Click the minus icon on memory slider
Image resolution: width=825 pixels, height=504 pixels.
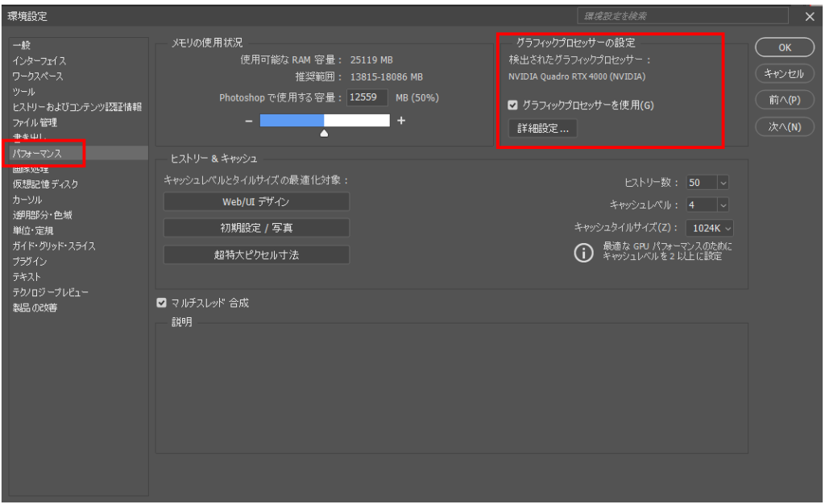pyautogui.click(x=250, y=120)
